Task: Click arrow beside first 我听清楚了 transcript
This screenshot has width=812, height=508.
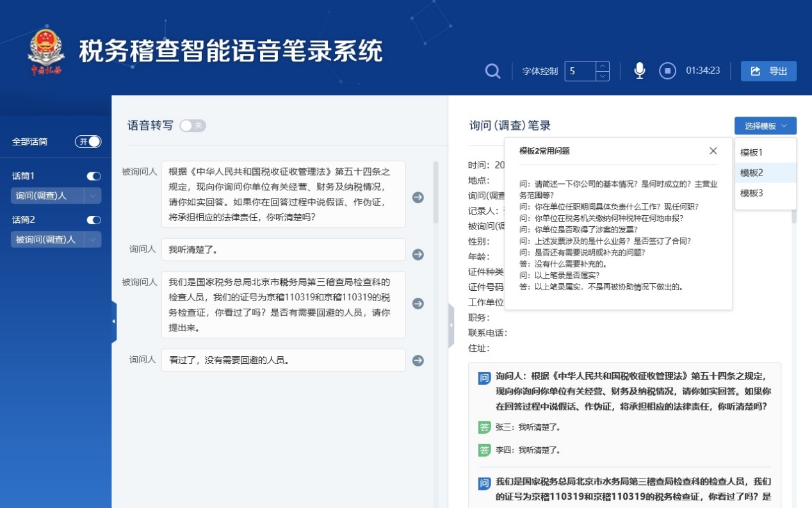Action: tap(418, 254)
